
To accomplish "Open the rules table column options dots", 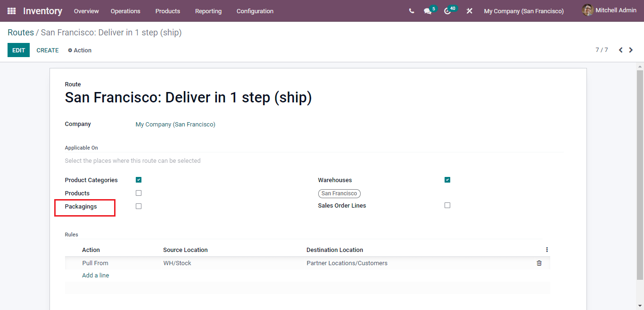I will (x=547, y=250).
